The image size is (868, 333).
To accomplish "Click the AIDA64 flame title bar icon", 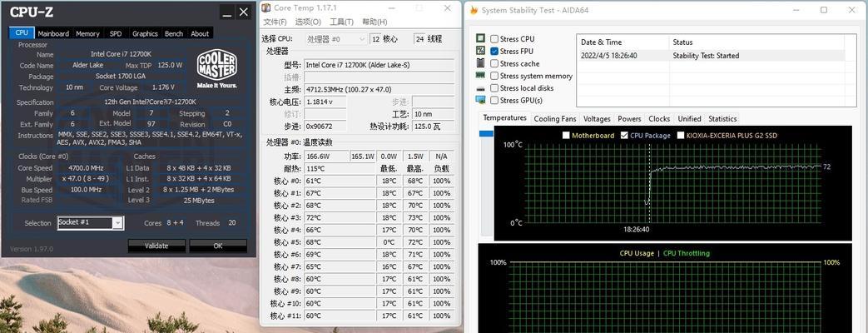I will (x=474, y=10).
